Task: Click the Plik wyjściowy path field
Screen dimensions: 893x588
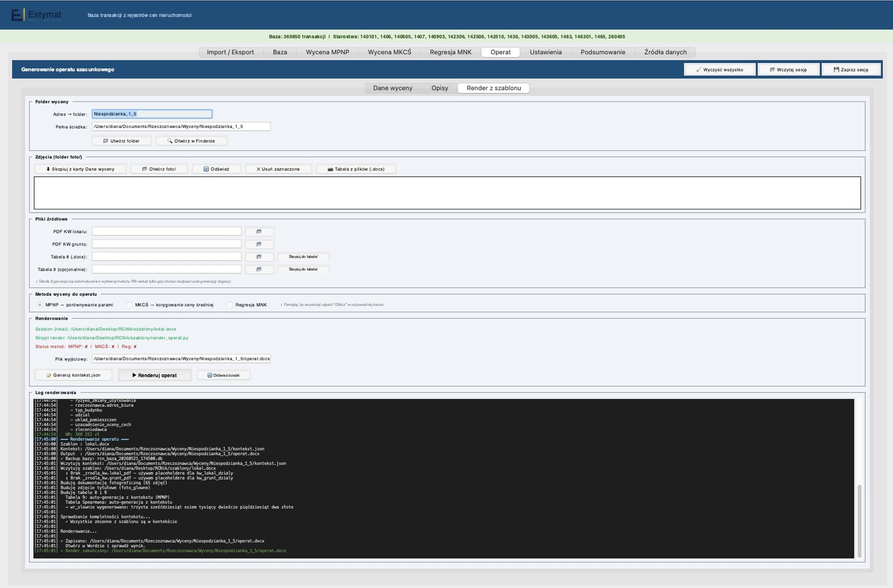Action: pos(181,359)
